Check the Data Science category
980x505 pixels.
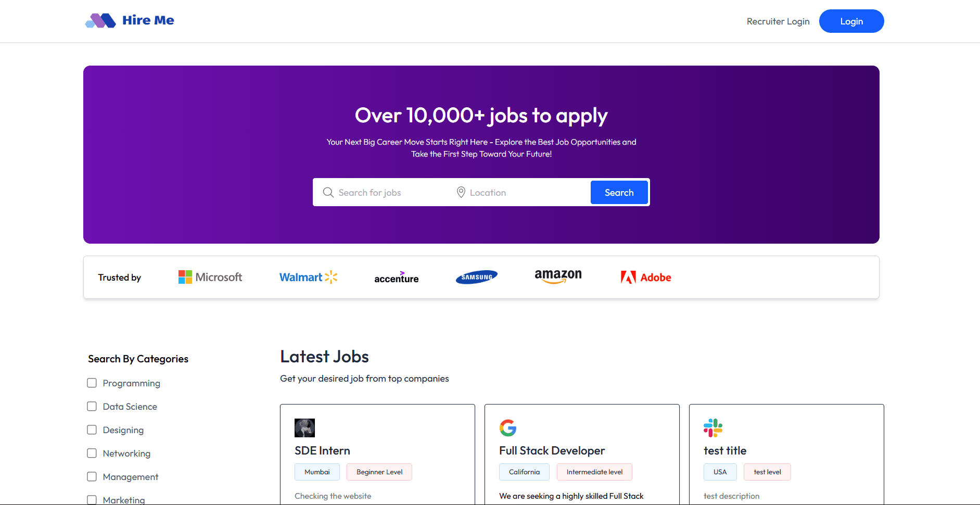click(x=92, y=406)
